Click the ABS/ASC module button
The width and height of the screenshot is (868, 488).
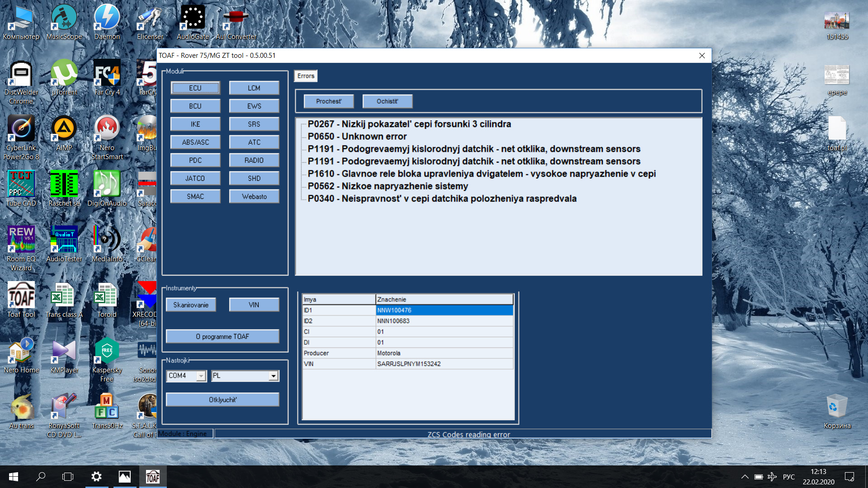195,142
